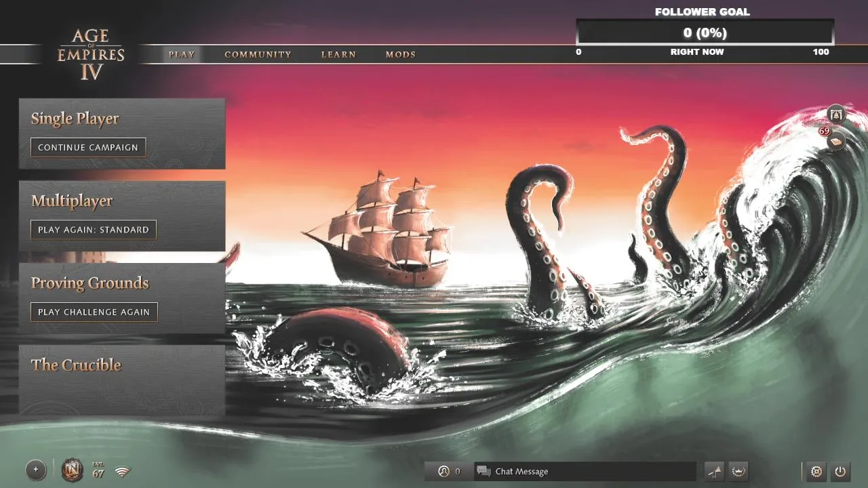Open the bell notifications icon
Viewport: 868px width, 488px height.
(836, 114)
